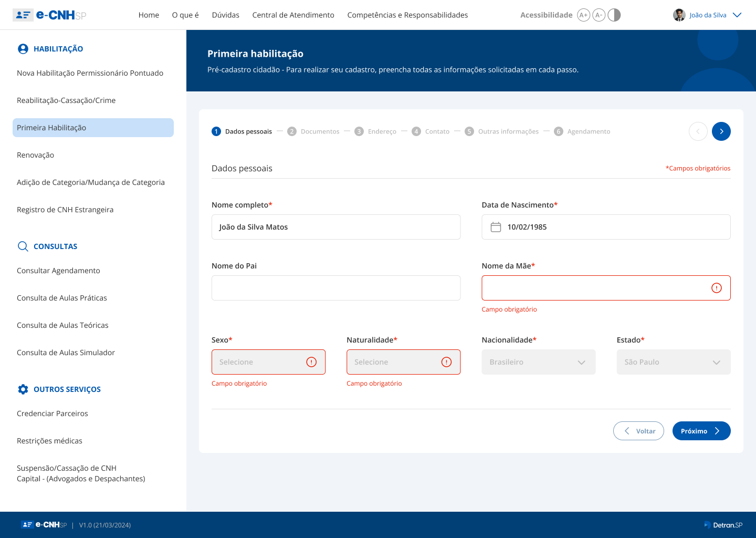Click the error icon in Nome da Mãe field
The width and height of the screenshot is (756, 538).
(716, 288)
